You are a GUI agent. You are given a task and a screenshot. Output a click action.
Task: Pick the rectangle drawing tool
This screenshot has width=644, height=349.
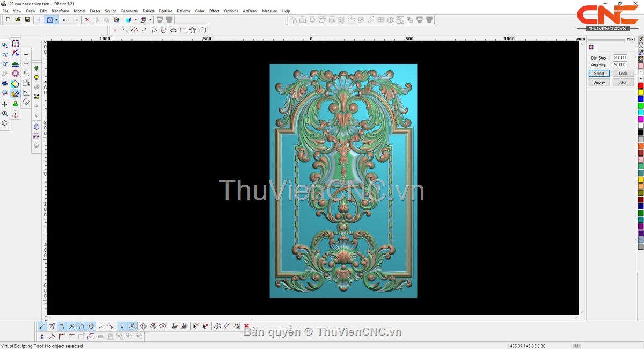[183, 30]
